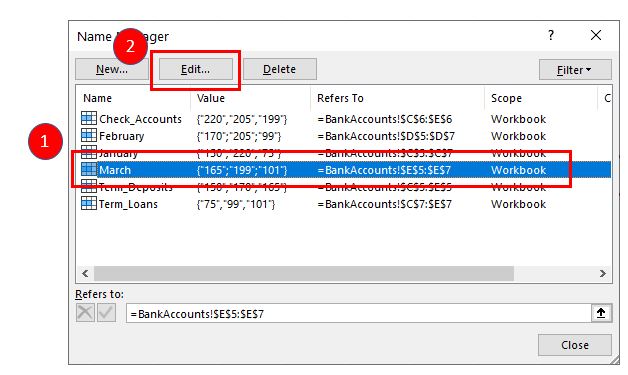The width and height of the screenshot is (628, 375).
Task: Click the range icon beside Check_Accounts
Action: click(89, 119)
